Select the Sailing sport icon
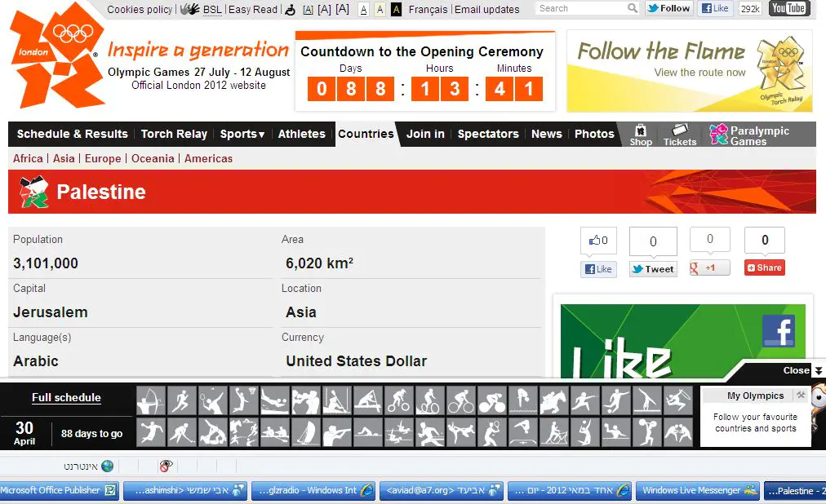This screenshot has height=504, width=826. point(305,432)
